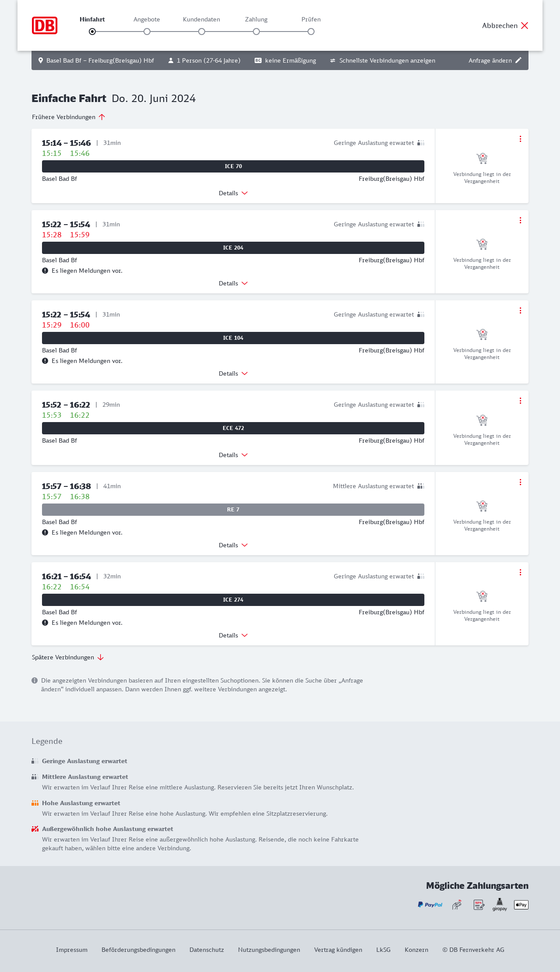Open three-dot menu for ICE 70 connection
The image size is (560, 972).
tap(520, 139)
